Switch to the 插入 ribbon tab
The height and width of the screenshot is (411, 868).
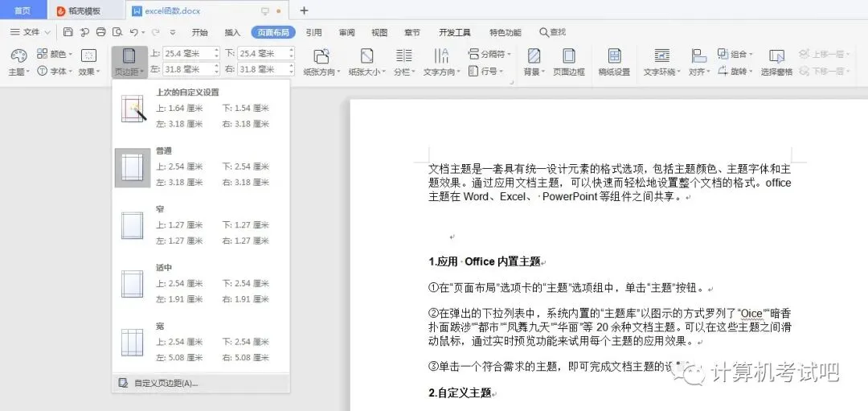tap(232, 32)
